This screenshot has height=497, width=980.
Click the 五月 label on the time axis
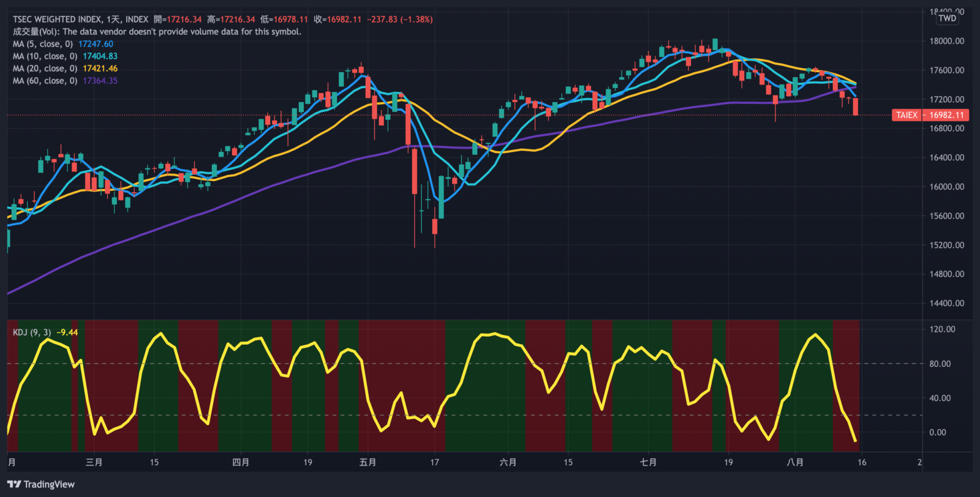coord(367,462)
